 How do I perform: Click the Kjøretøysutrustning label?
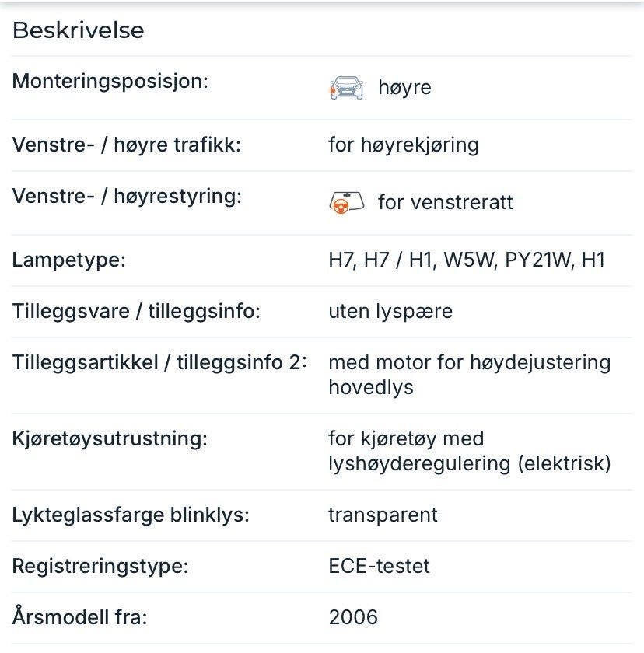110,439
